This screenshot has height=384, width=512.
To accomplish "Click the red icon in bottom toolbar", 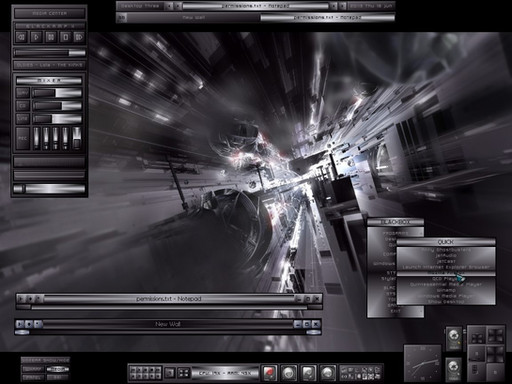I will pyautogui.click(x=269, y=373).
